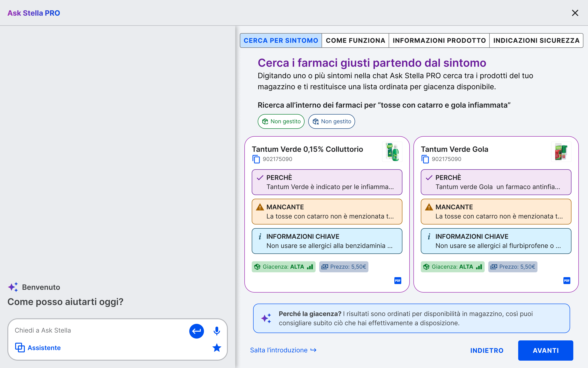Expand MANCANTE box of Tantum Verde Colluttorio

pos(327,212)
